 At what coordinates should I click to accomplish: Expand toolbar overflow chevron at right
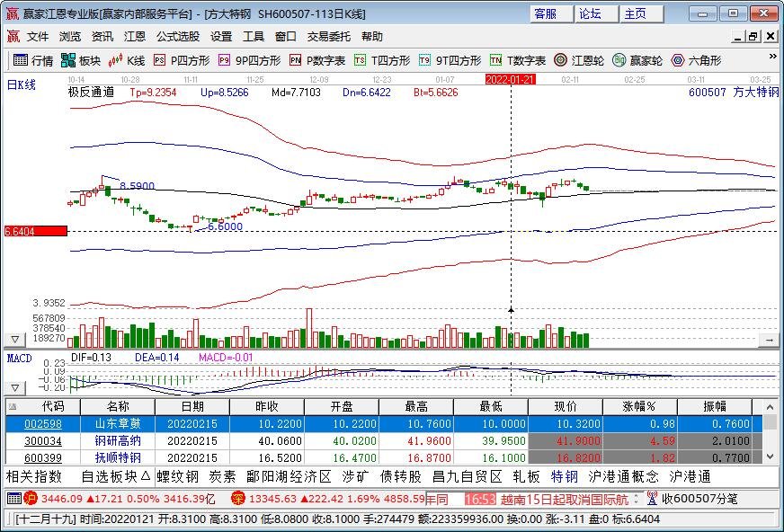pyautogui.click(x=772, y=57)
